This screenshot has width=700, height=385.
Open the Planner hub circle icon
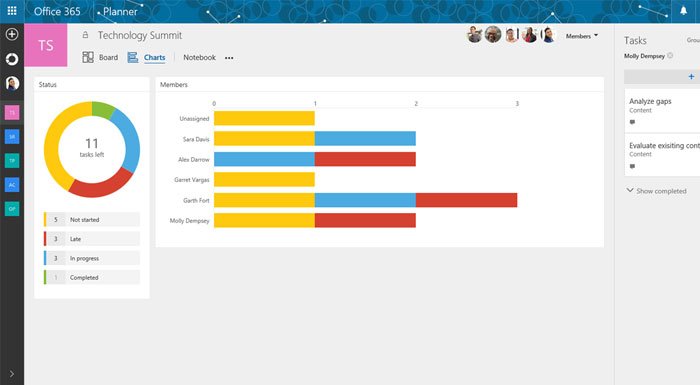click(x=12, y=59)
